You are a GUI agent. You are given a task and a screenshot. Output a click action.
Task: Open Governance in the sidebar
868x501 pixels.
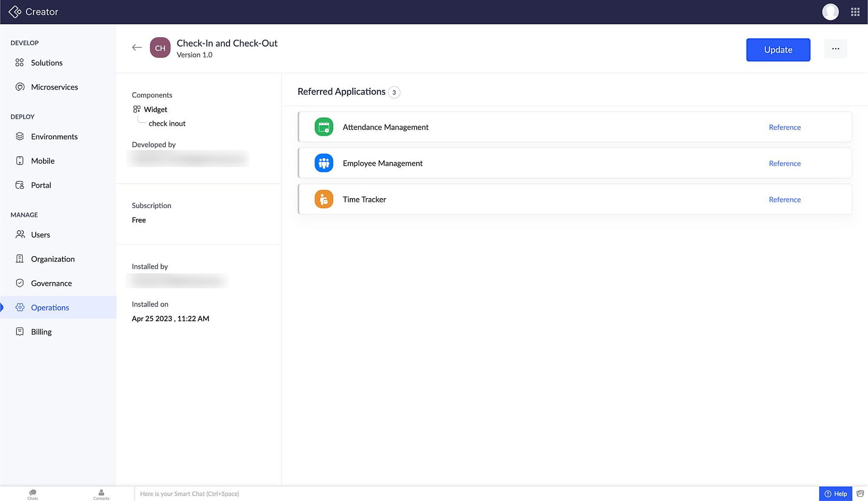click(51, 283)
